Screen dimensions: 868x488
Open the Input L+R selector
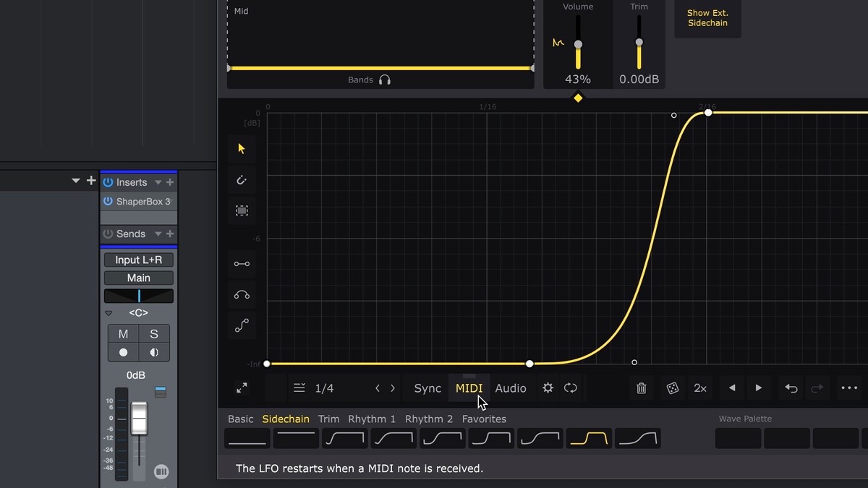(x=138, y=260)
